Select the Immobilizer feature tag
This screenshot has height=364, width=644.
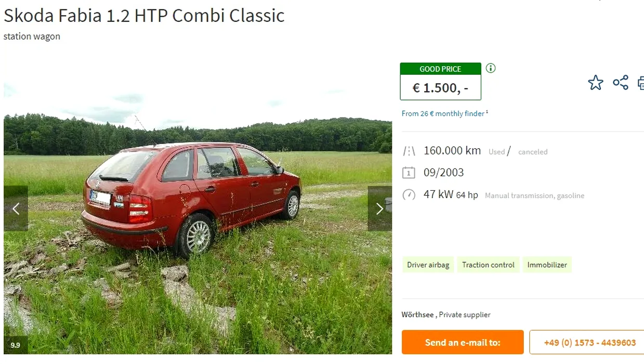pyautogui.click(x=547, y=265)
